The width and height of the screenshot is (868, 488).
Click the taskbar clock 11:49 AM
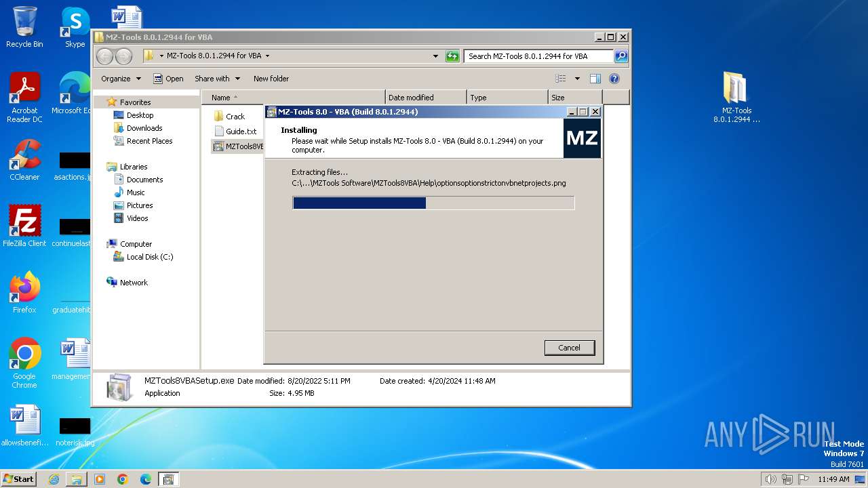click(833, 479)
